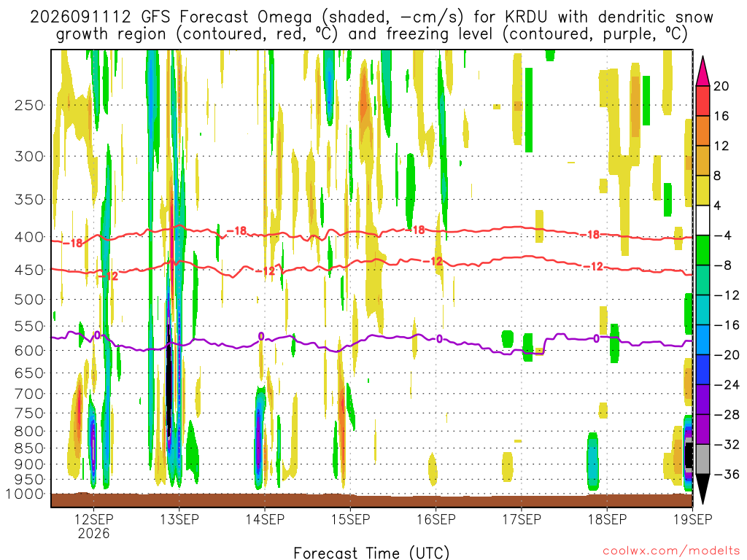
Task: Click the 13SEP time axis label
Action: tap(179, 519)
